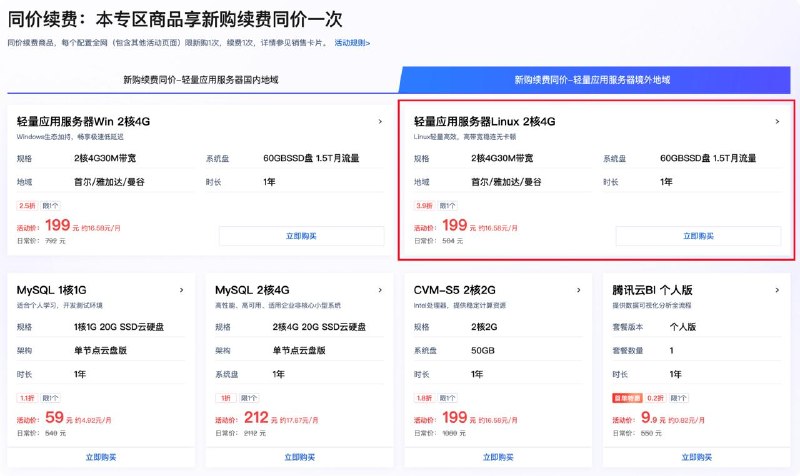
Task: Select the CVM-S5 2核2G title
Action: point(454,290)
